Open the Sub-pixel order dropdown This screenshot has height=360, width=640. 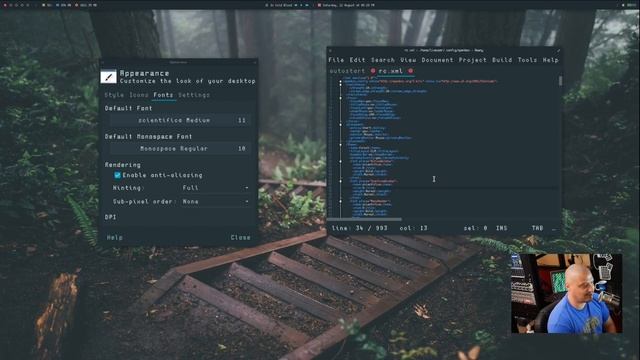pos(215,202)
